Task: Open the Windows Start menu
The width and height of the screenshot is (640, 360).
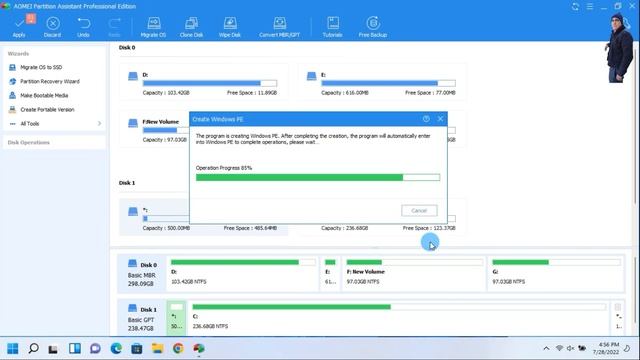Action: point(13,349)
